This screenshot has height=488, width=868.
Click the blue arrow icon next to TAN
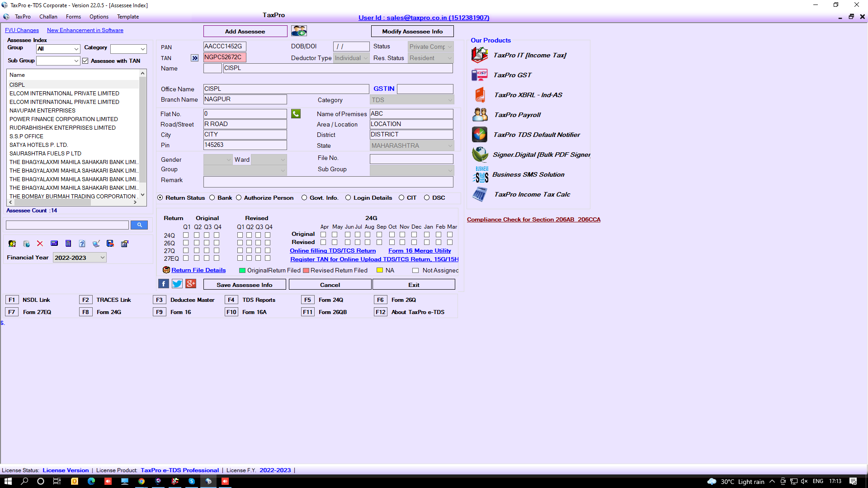tap(195, 58)
